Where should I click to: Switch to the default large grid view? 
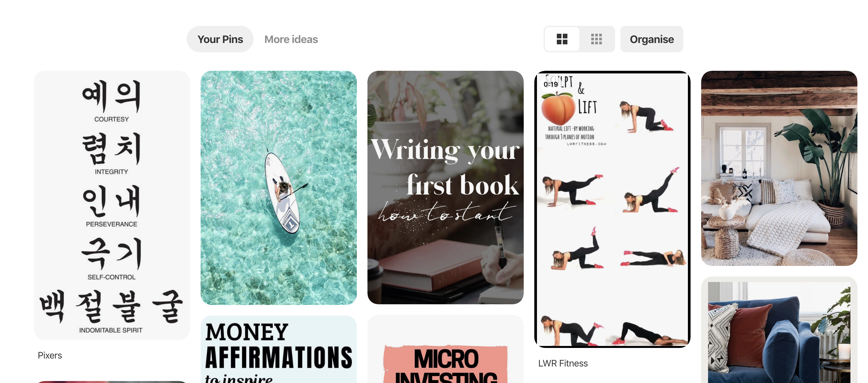pos(562,39)
